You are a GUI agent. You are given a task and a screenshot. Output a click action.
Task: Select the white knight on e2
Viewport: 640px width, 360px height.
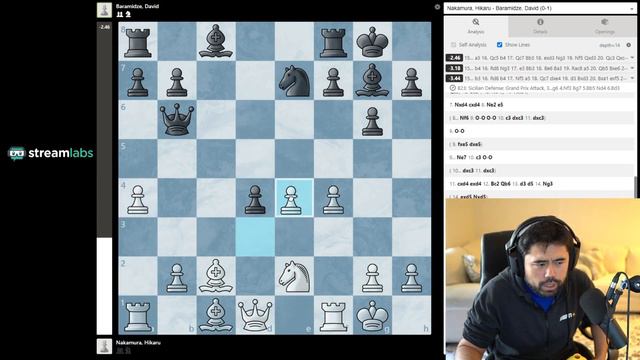[x=294, y=276]
